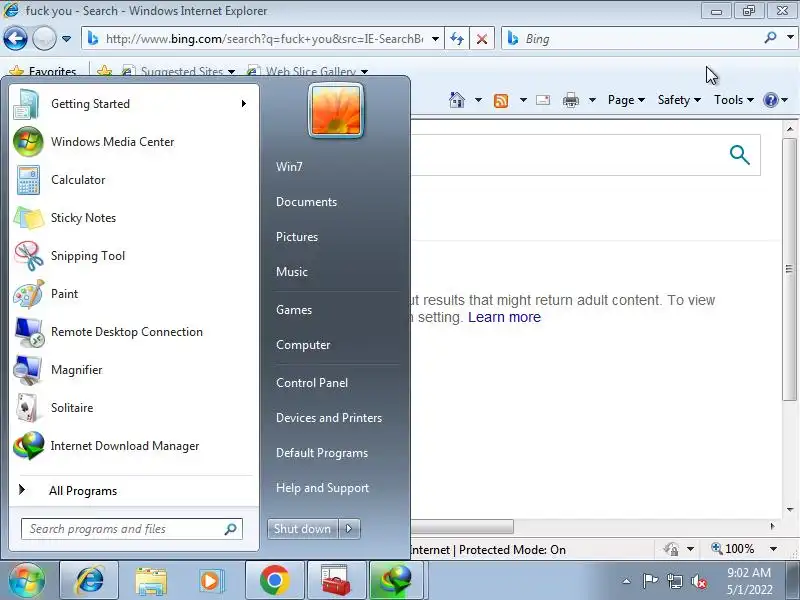The height and width of the screenshot is (600, 800).
Task: Click the Learn more link
Action: [504, 317]
